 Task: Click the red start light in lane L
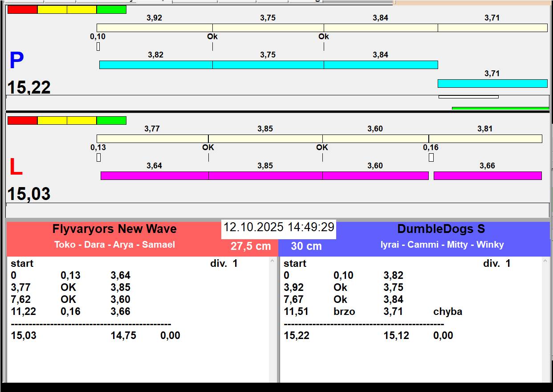coord(23,120)
